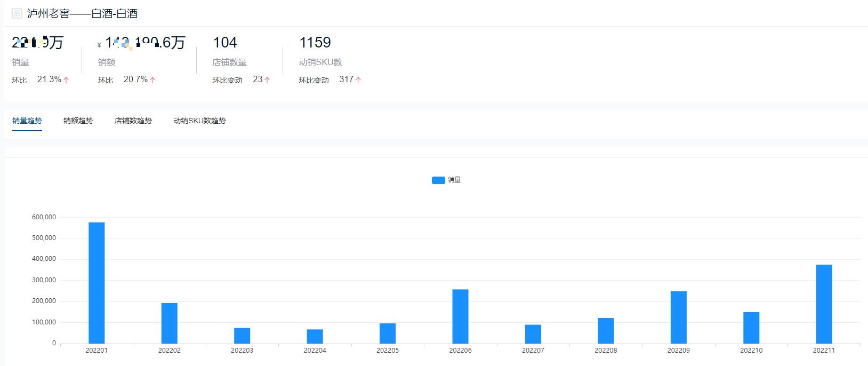Click the 600,000 axis label

44,217
